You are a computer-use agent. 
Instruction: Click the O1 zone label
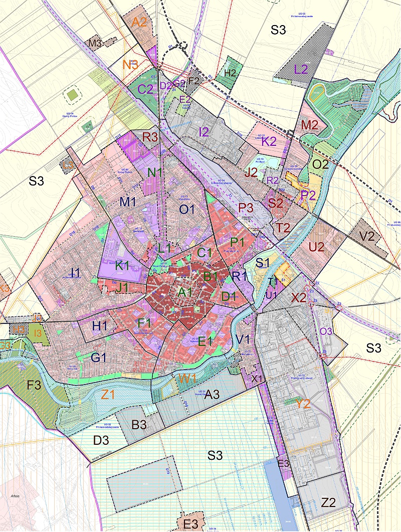(x=186, y=210)
